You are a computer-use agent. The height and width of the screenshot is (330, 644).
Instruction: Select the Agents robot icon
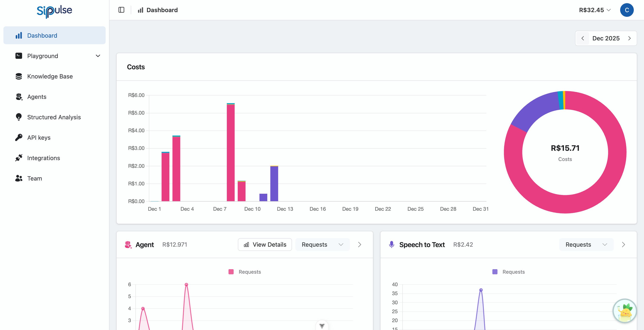pos(19,97)
